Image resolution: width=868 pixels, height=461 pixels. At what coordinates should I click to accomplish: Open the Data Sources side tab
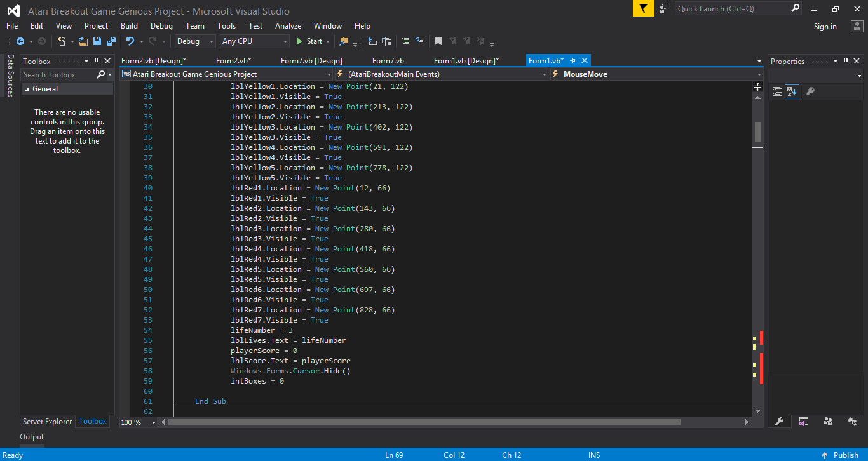coord(10,76)
